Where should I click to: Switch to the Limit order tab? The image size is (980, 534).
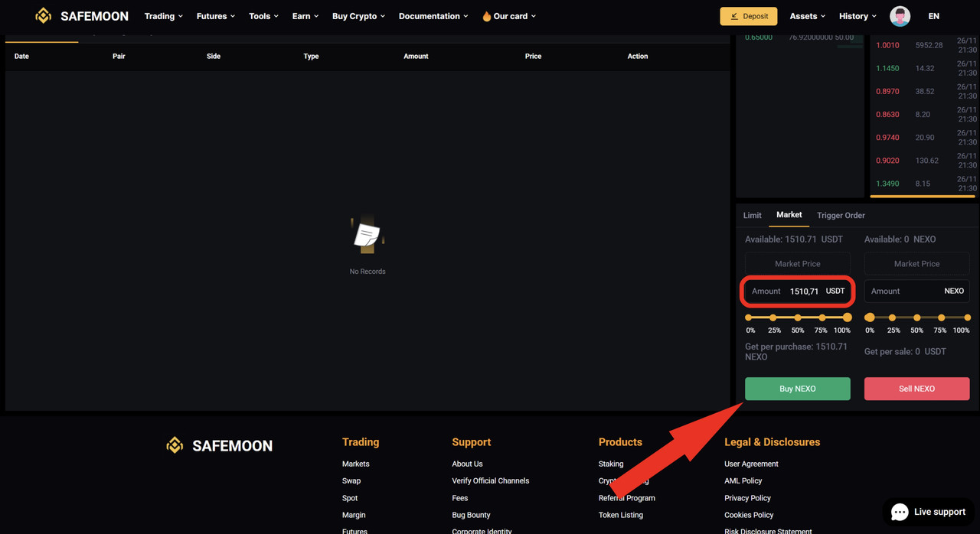[753, 216]
